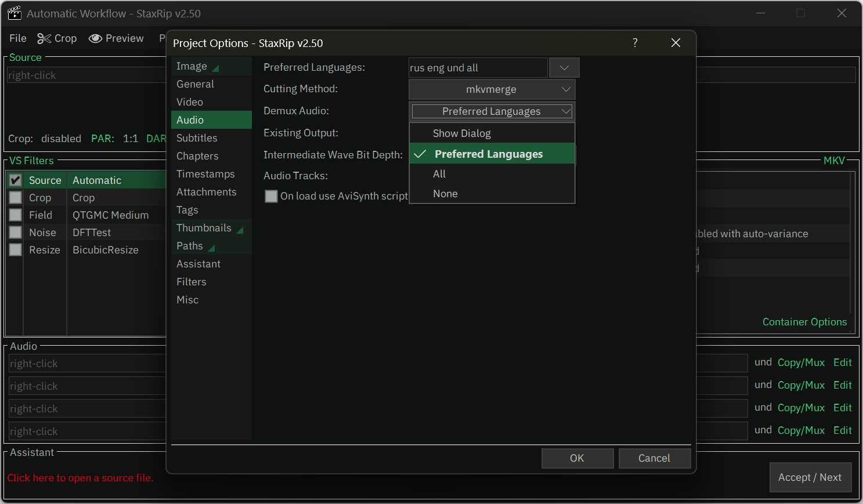Screen dimensions: 863x504
Task: Open Container Options link
Action: [x=804, y=322]
